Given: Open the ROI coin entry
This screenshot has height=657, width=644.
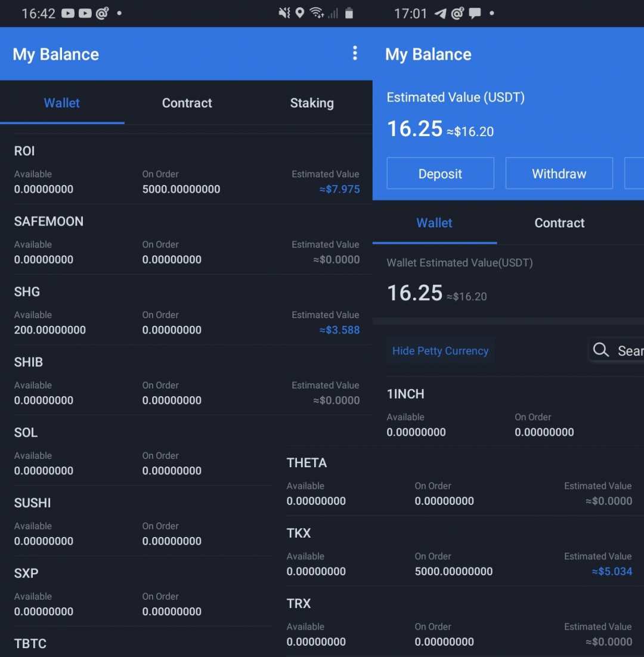Looking at the screenshot, I should tap(24, 151).
